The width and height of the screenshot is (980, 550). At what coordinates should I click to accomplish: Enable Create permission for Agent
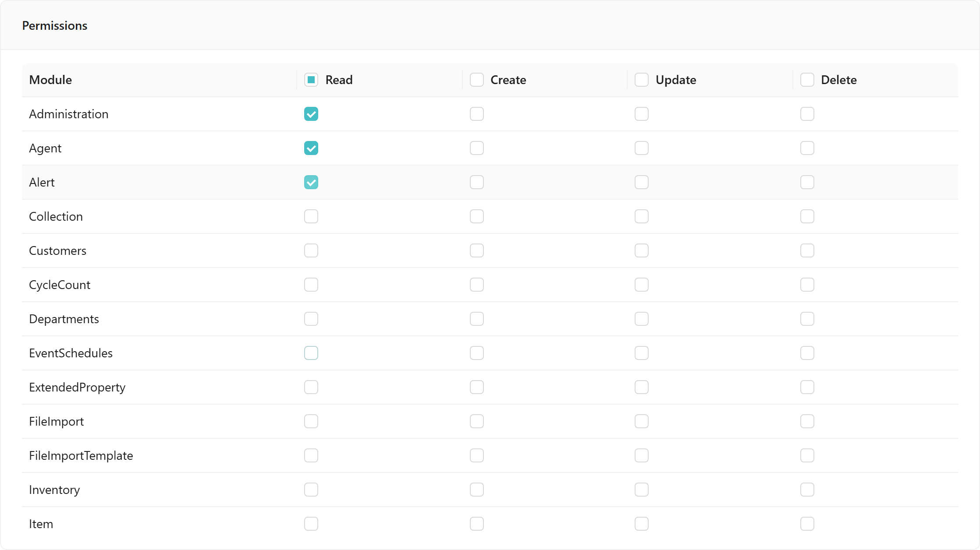477,148
